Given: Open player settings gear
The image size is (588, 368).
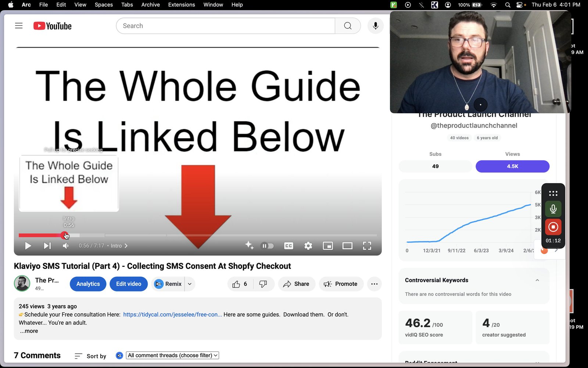Looking at the screenshot, I should coord(308,246).
